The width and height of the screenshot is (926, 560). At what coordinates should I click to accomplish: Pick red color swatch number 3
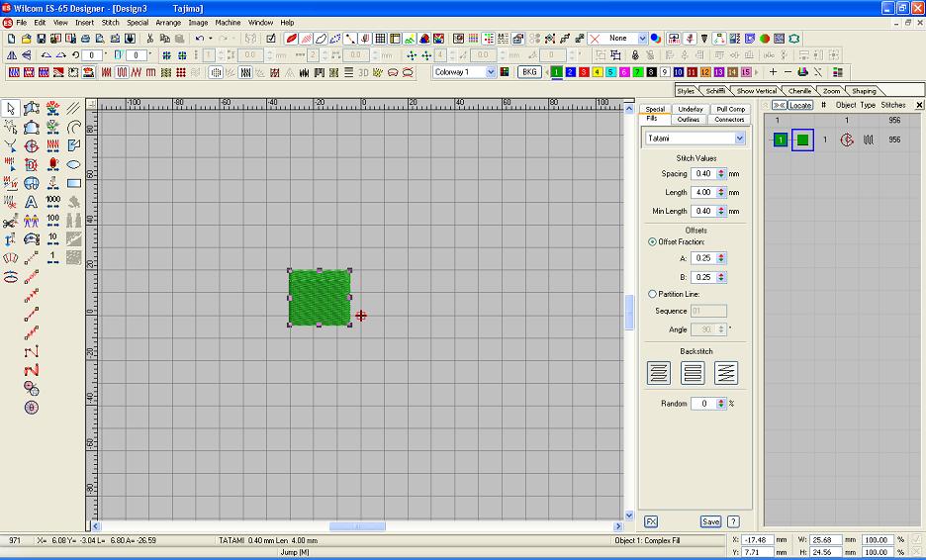click(x=584, y=72)
